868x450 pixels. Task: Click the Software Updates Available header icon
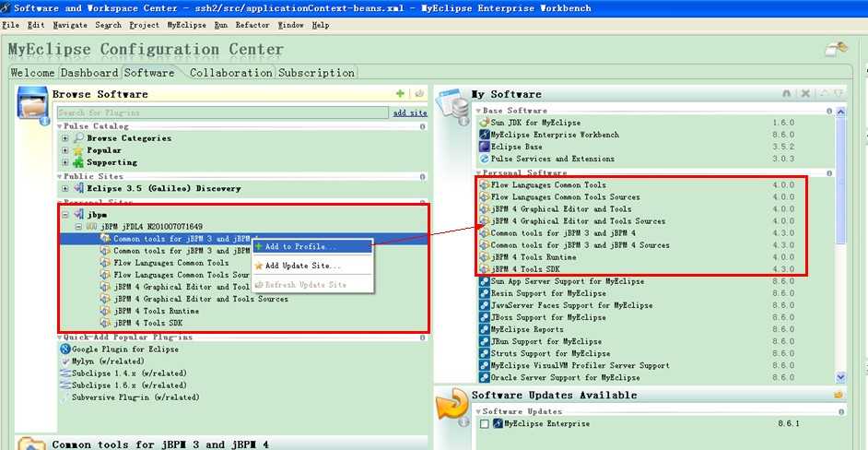point(839,396)
